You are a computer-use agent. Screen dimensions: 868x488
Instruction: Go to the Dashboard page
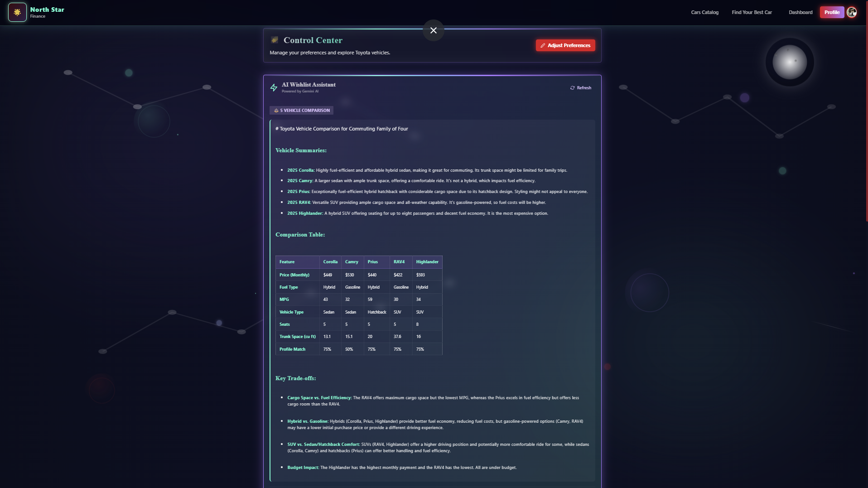[800, 12]
